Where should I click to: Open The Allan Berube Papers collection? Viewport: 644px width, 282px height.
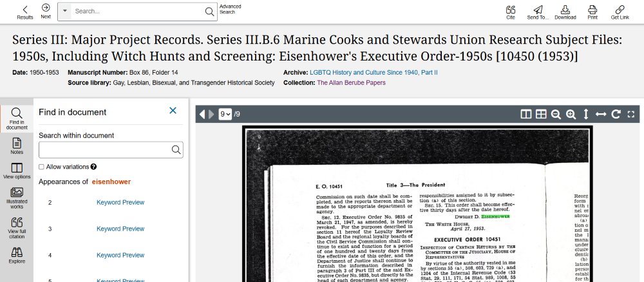[351, 82]
